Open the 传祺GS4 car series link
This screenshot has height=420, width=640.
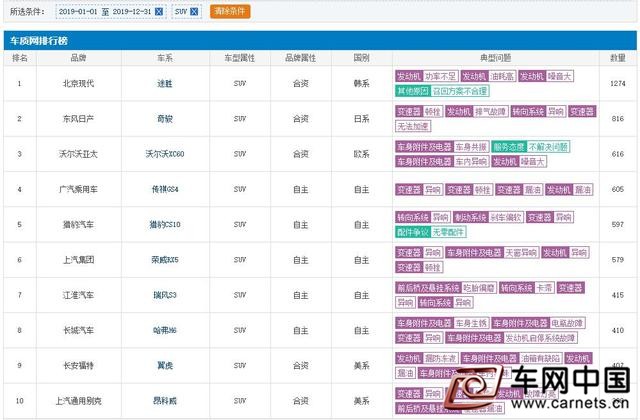tap(165, 189)
